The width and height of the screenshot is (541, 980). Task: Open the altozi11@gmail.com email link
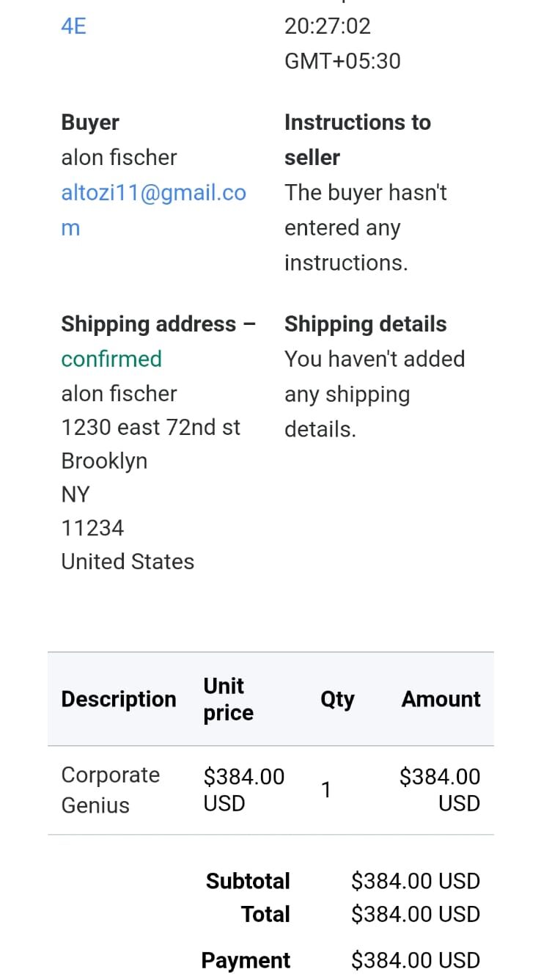(x=152, y=193)
